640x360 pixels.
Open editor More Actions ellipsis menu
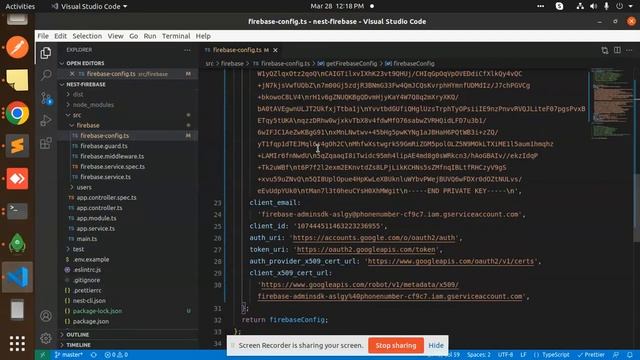[629, 50]
